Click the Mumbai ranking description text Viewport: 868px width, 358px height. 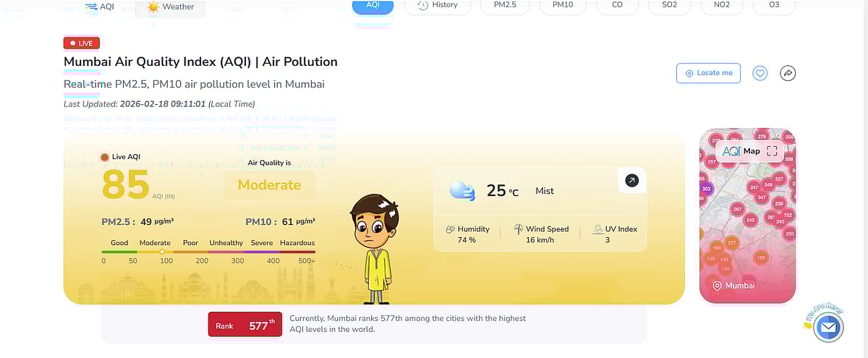tap(408, 323)
